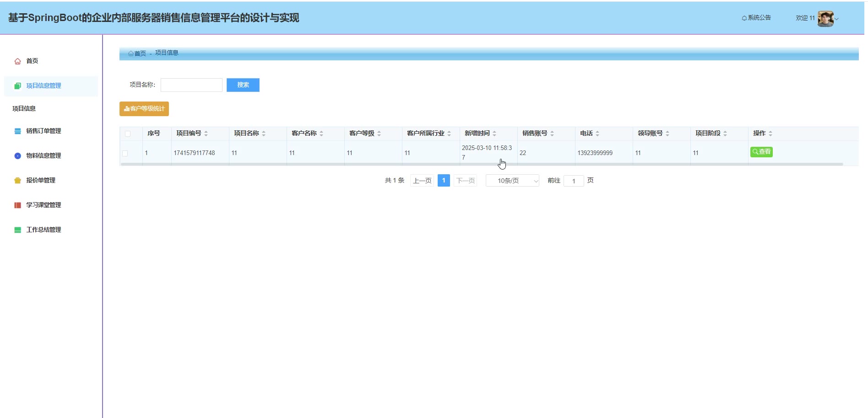Sort by 项目名称 column arrows
The width and height of the screenshot is (868, 418).
pos(264,134)
